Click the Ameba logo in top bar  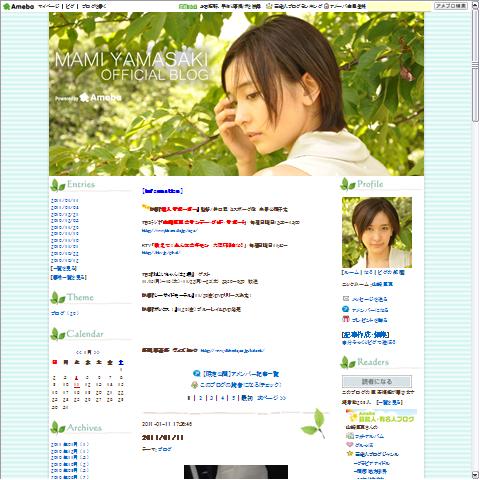click(x=19, y=6)
